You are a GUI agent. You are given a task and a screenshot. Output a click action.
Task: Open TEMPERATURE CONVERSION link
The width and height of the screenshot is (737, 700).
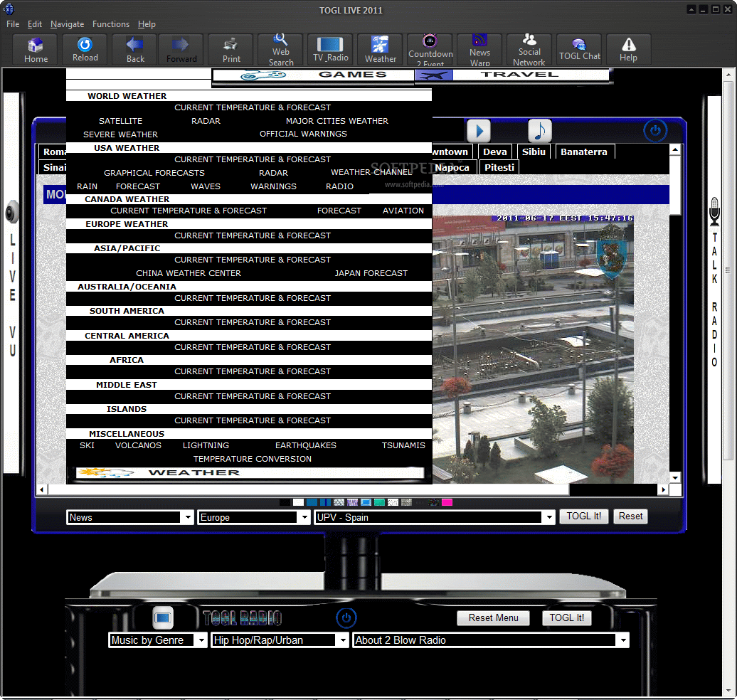pos(253,459)
